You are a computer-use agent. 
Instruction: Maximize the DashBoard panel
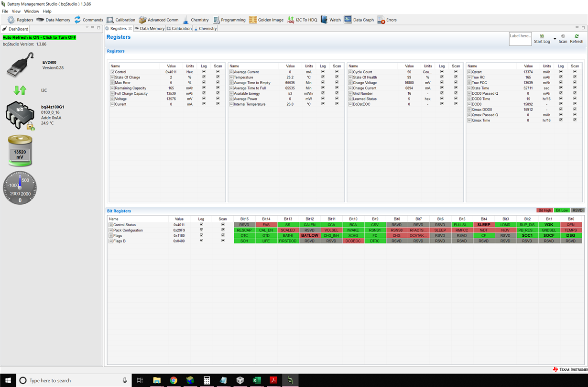pos(99,28)
